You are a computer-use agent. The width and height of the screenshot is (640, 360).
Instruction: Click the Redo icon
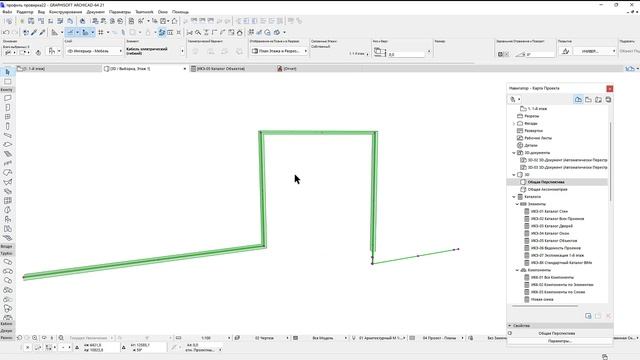click(15, 32)
